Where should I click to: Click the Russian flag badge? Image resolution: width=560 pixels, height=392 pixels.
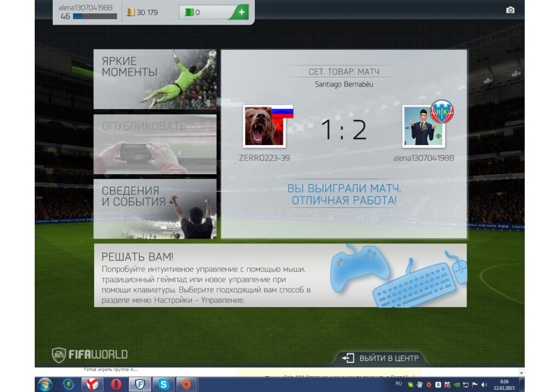(x=282, y=112)
